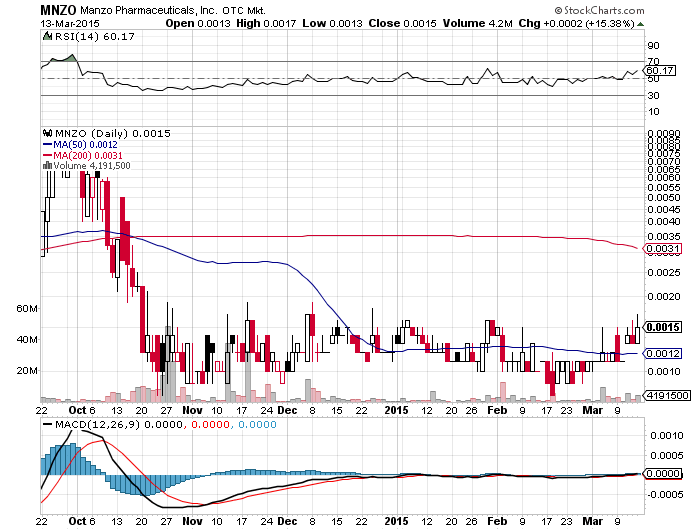The height and width of the screenshot is (530, 700).
Task: Click the red MA(200) legend line
Action: 47,155
